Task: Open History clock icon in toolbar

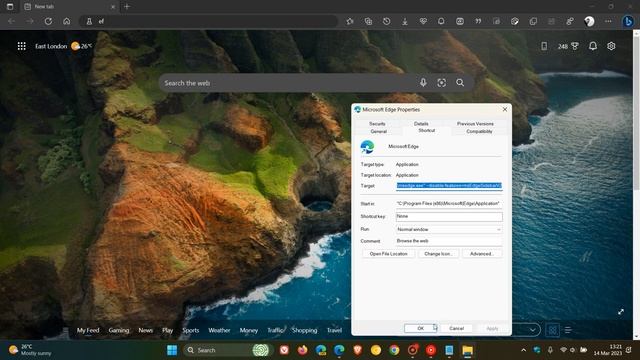Action: [x=387, y=21]
